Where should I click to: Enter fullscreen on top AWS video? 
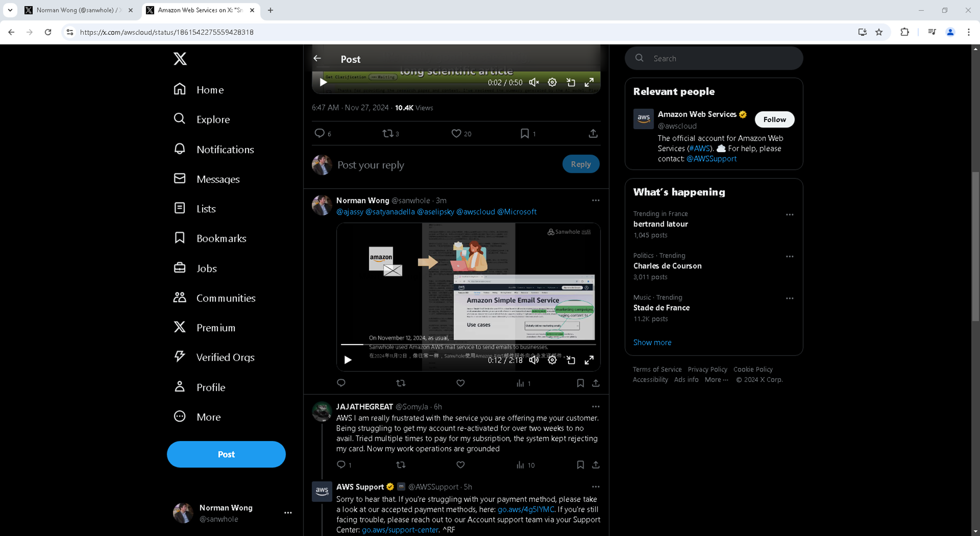click(589, 82)
